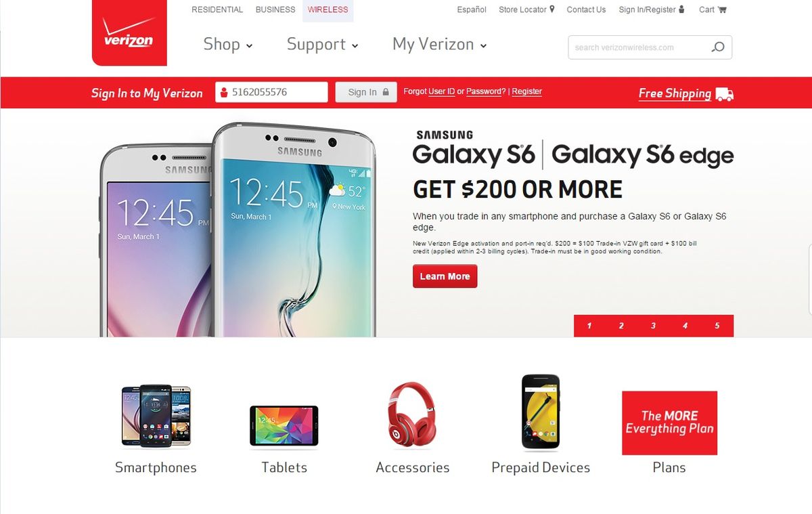Switch to the Residential tab
Viewport: 812px width, 514px height.
click(217, 9)
